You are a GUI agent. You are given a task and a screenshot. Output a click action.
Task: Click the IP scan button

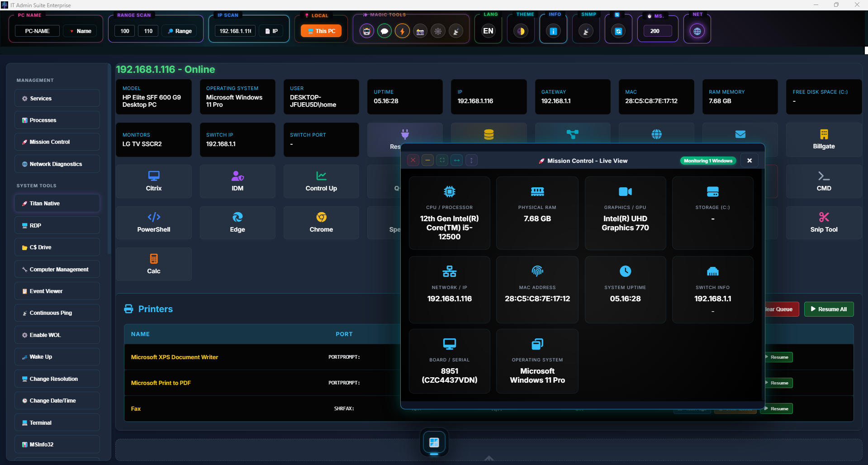[271, 31]
